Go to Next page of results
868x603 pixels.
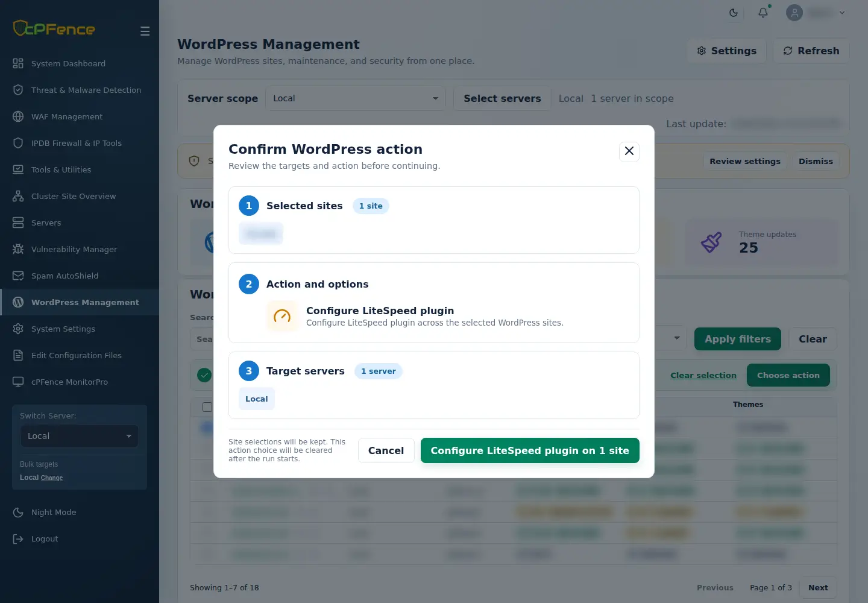818,587
